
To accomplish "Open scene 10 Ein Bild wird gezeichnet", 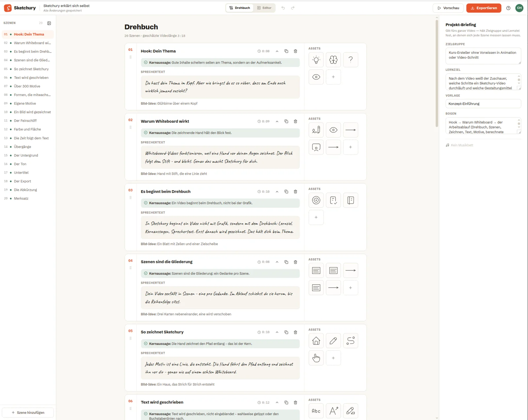I will click(28, 112).
